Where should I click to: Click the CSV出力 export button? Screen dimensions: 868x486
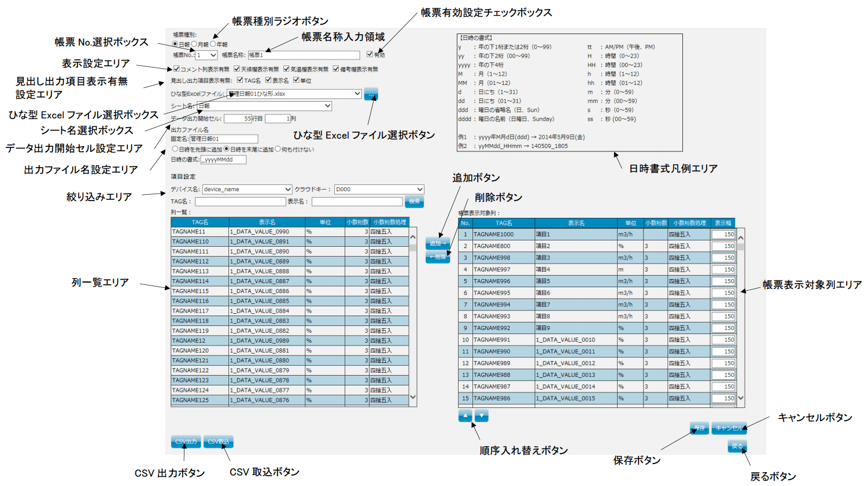[186, 442]
